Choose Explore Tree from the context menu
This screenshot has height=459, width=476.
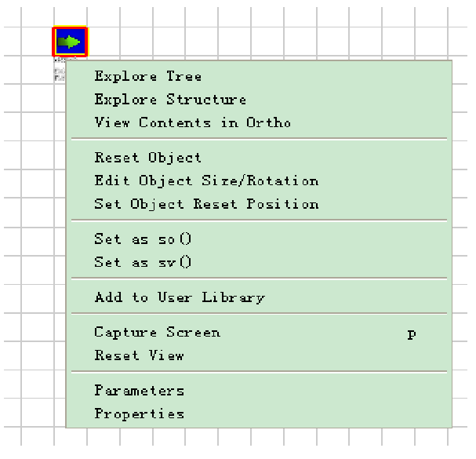[x=148, y=76]
